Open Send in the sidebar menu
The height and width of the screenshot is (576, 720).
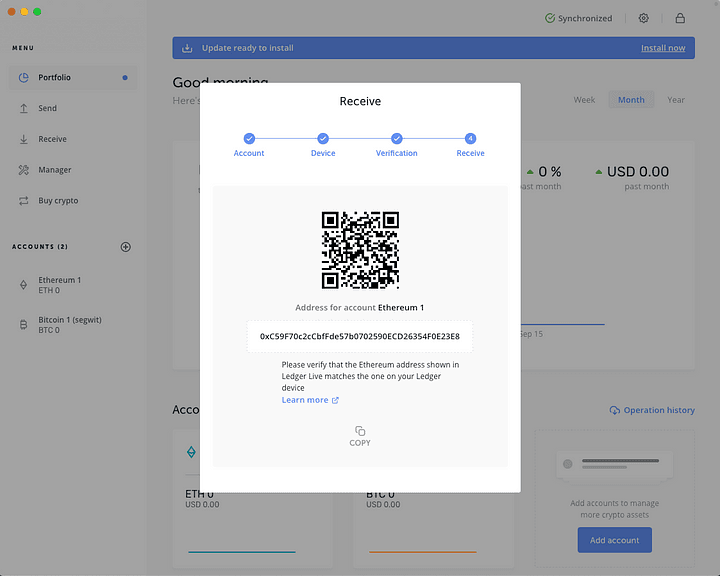point(73,108)
